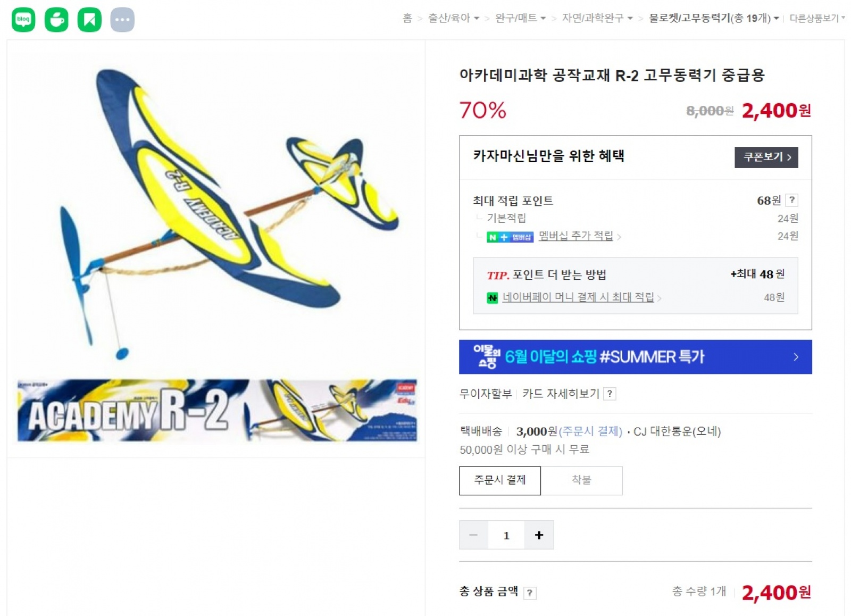Open 다른상품보기 other products menu

pos(817,18)
